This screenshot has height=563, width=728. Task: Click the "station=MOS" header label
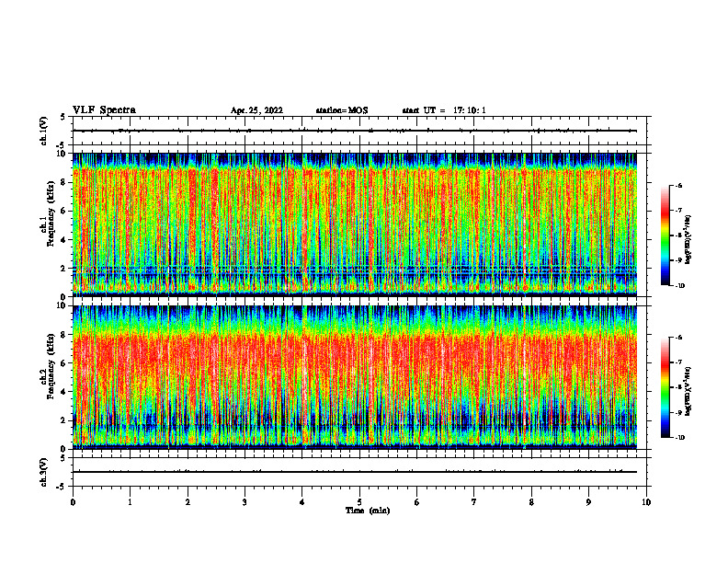tap(342, 110)
